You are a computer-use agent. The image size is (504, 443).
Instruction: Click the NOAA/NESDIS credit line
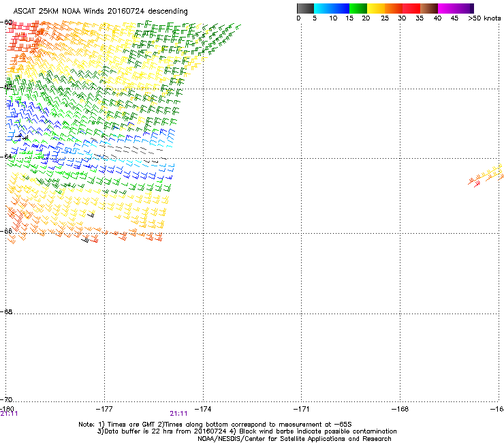[294, 439]
